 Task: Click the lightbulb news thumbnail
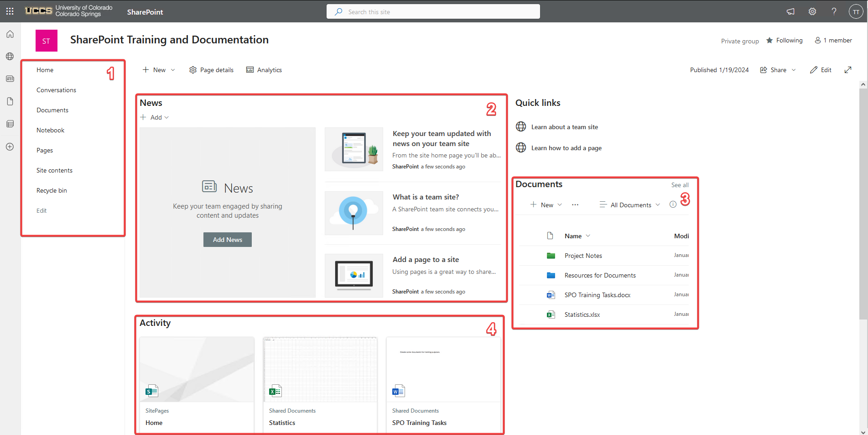[354, 213]
